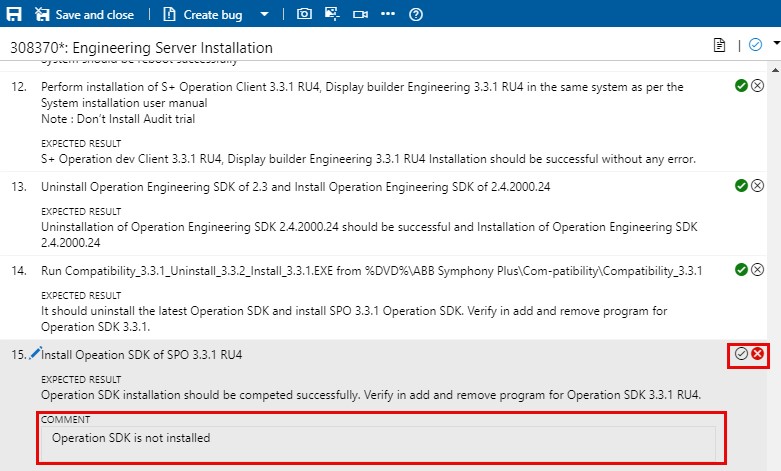Click the capture user actions image log icon

(332, 14)
